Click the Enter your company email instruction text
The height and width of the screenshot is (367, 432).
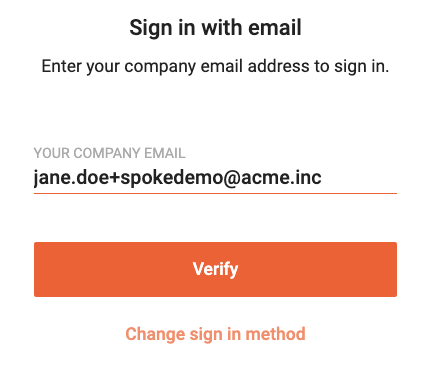(x=215, y=66)
